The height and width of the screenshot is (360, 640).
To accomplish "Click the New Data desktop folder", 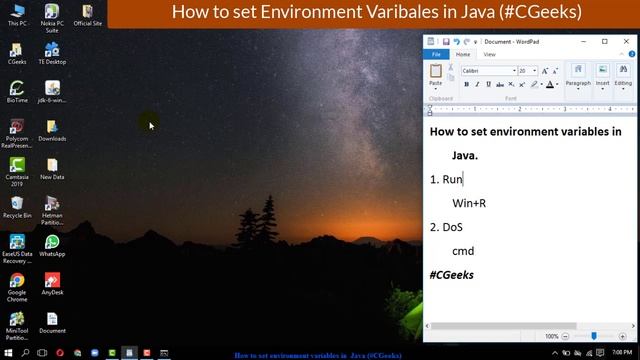I will click(52, 169).
